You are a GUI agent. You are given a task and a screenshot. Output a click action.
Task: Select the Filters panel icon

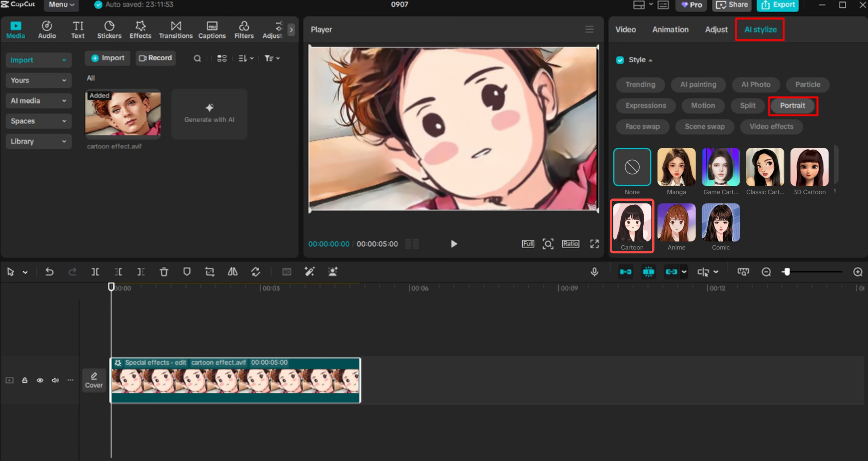pos(244,29)
